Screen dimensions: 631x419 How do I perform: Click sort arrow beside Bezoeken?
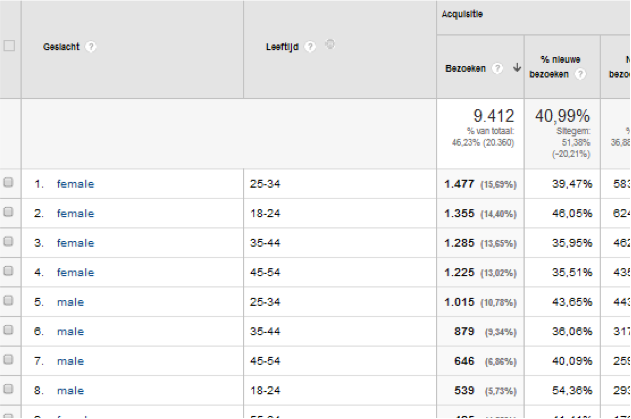[517, 68]
